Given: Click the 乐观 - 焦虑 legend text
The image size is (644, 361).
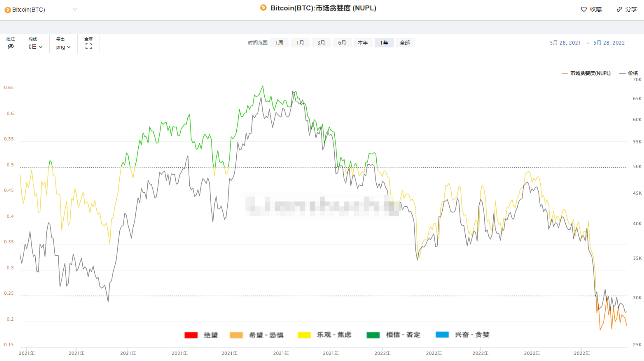Looking at the screenshot, I should tap(334, 335).
